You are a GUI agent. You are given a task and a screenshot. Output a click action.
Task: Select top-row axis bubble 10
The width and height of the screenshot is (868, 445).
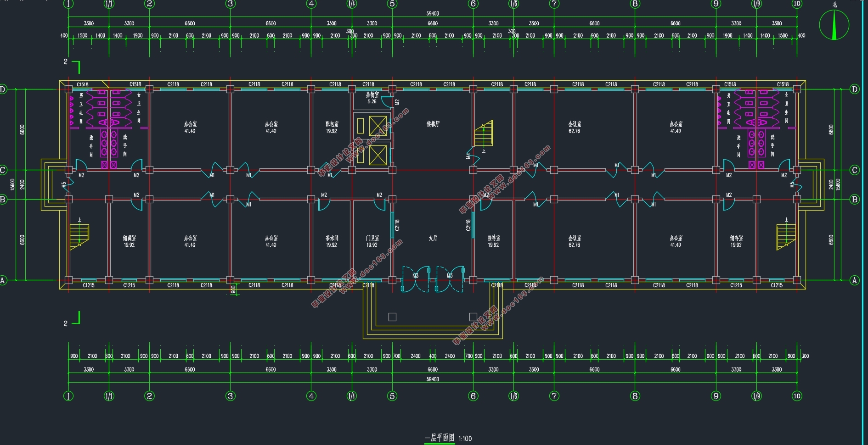pos(797,4)
